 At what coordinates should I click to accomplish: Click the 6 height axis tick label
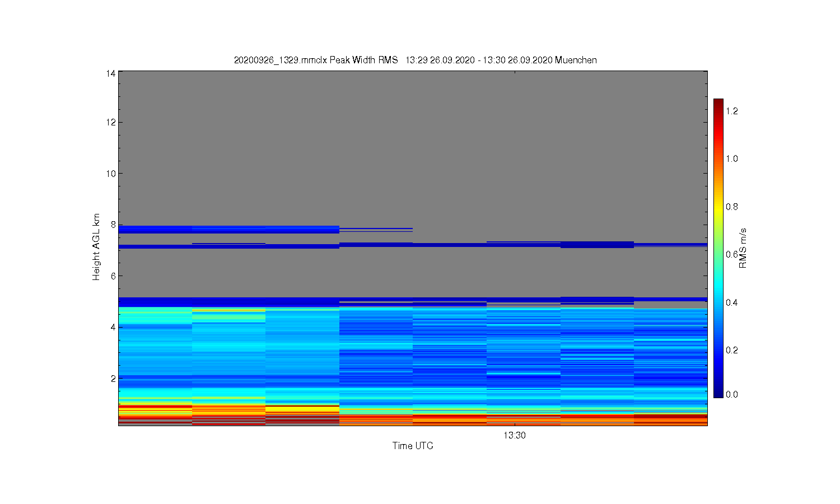point(113,276)
